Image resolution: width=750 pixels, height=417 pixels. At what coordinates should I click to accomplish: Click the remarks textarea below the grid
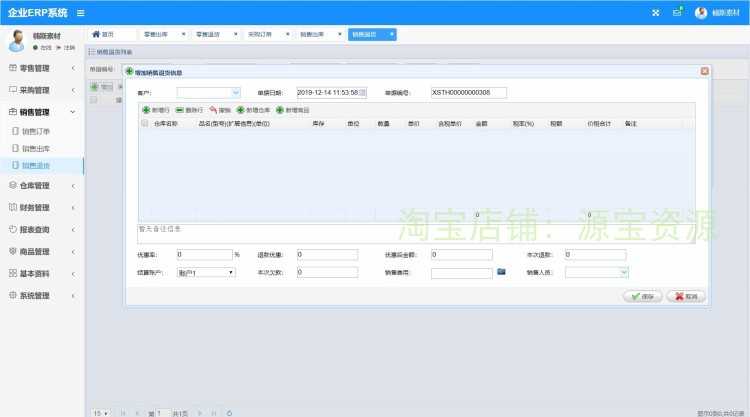pyautogui.click(x=416, y=234)
